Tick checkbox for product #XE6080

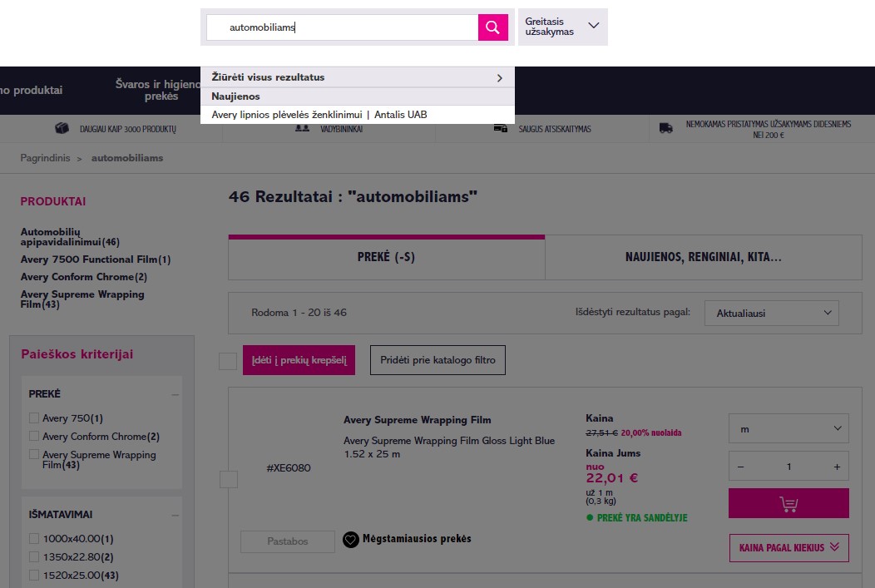click(229, 479)
